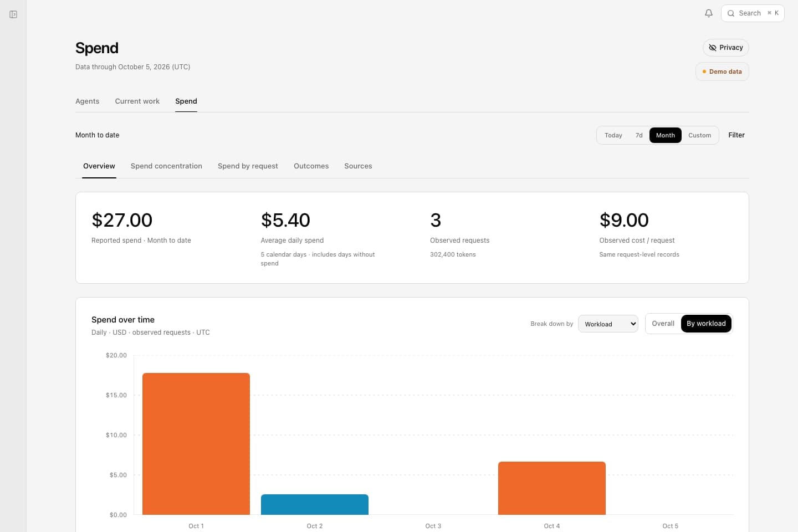Open the Spend concentration sub-tab

pyautogui.click(x=166, y=166)
